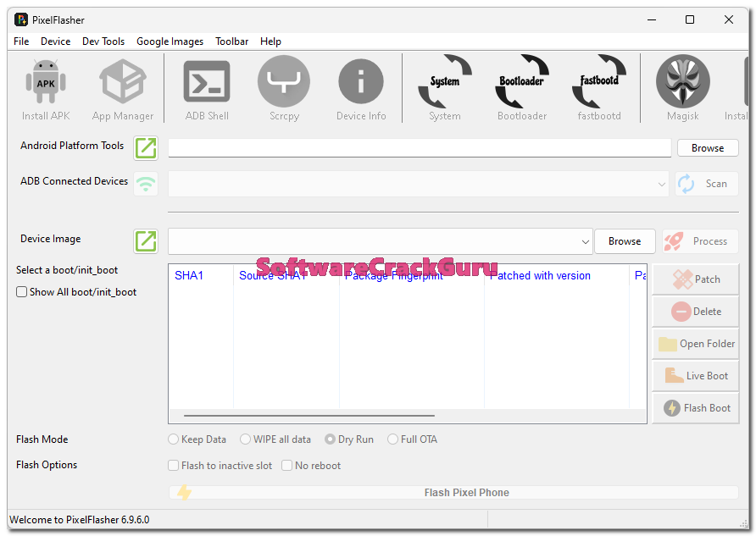Click the boot list horizontal scrollbar
This screenshot has width=756, height=536.
click(309, 415)
